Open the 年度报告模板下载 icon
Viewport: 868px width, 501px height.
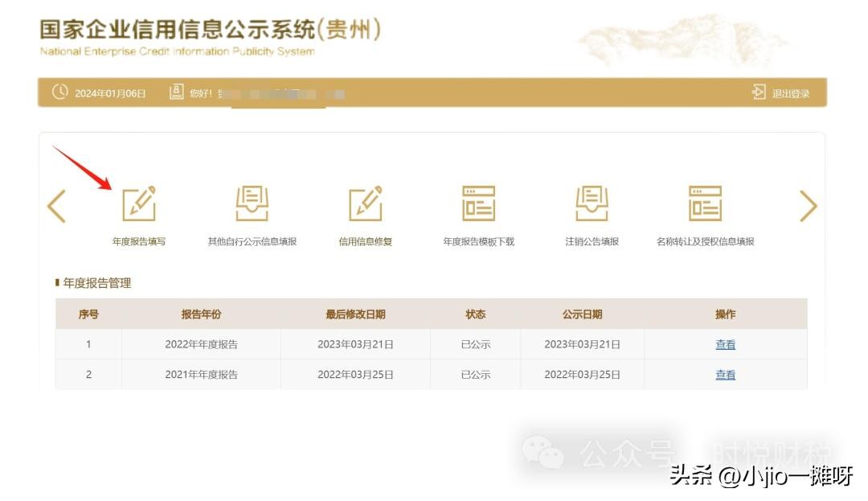click(478, 203)
